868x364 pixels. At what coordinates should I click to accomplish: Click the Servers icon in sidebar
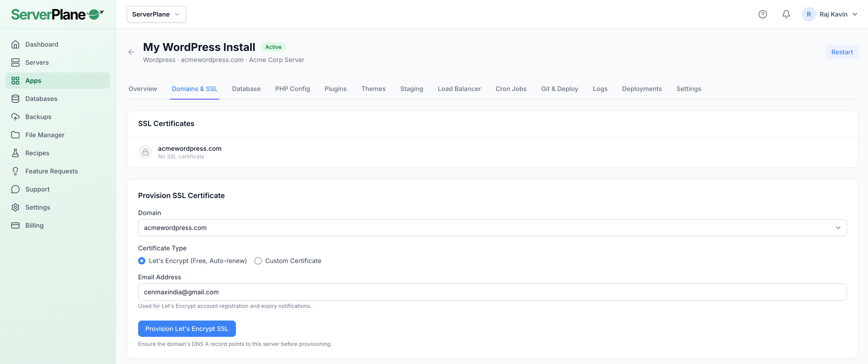coord(15,62)
